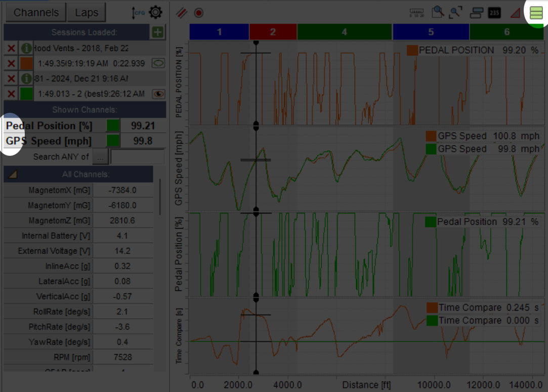Select the MagnetomZ [mG] channel
The width and height of the screenshot is (548, 392).
pyautogui.click(x=78, y=221)
